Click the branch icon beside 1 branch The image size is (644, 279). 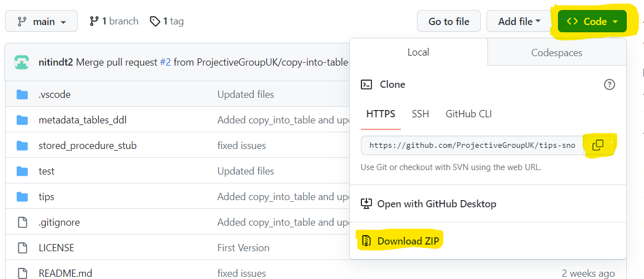point(94,21)
